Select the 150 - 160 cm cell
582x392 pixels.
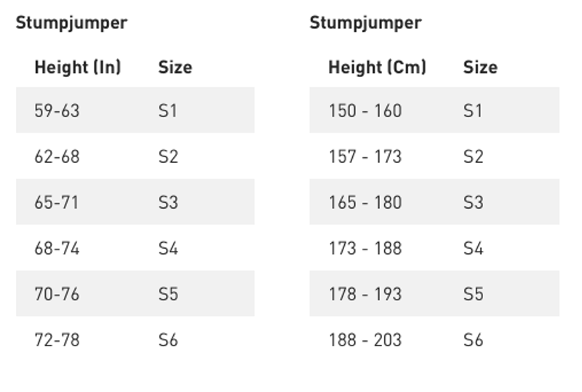(364, 111)
